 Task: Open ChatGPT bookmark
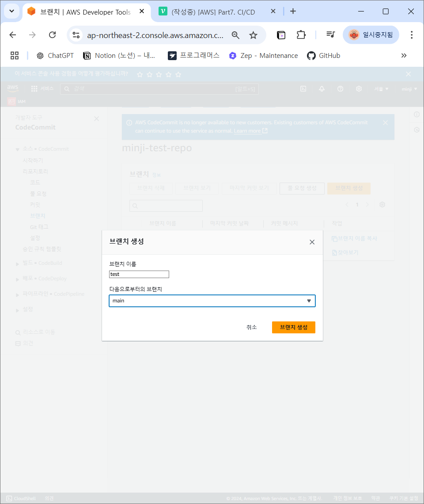click(55, 56)
